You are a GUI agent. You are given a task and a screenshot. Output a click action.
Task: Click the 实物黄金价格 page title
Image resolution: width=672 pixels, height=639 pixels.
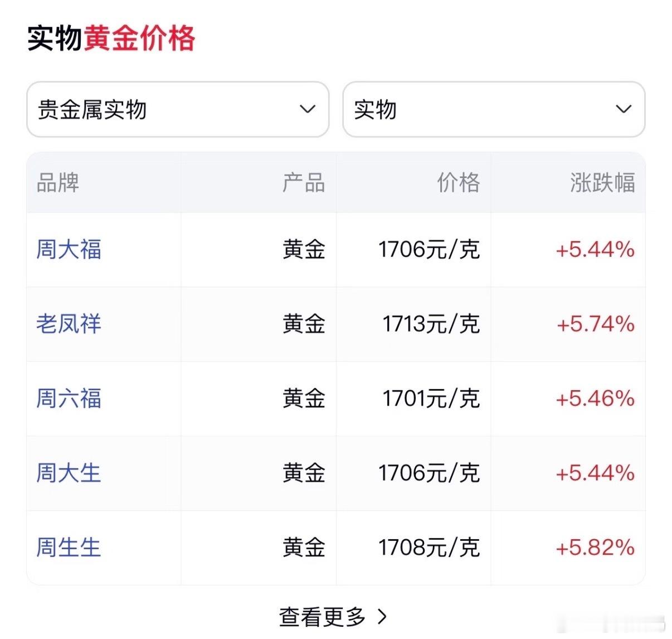(x=111, y=38)
